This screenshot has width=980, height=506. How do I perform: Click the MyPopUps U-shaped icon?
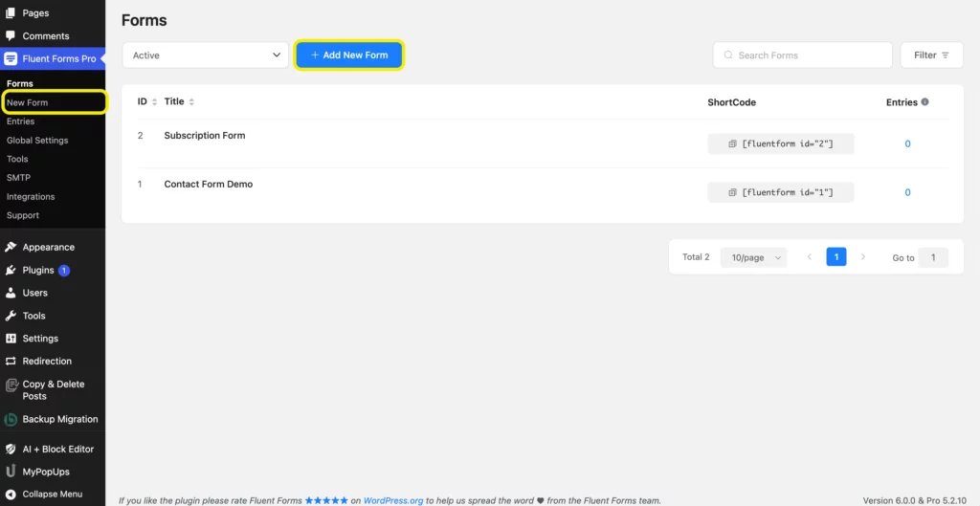coord(11,472)
